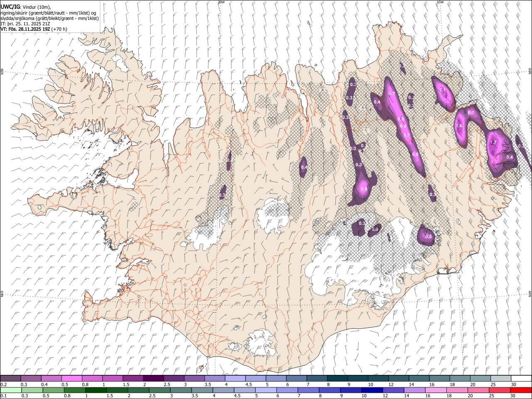
Task: Pick the lightest green 0.1 swatch in rain legend
Action: pos(11,390)
